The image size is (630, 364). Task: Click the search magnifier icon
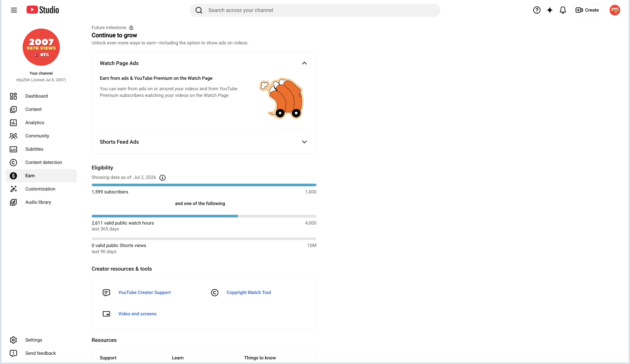click(199, 10)
